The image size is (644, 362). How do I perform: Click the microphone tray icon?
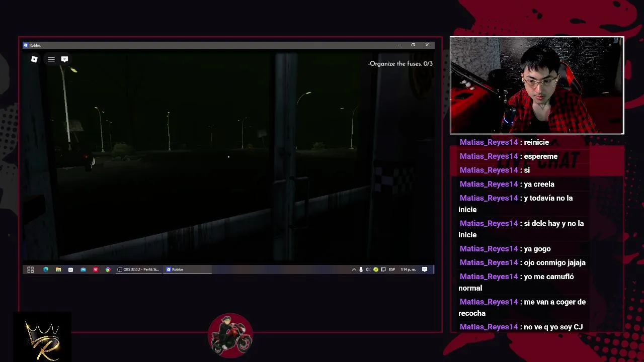coord(361,269)
